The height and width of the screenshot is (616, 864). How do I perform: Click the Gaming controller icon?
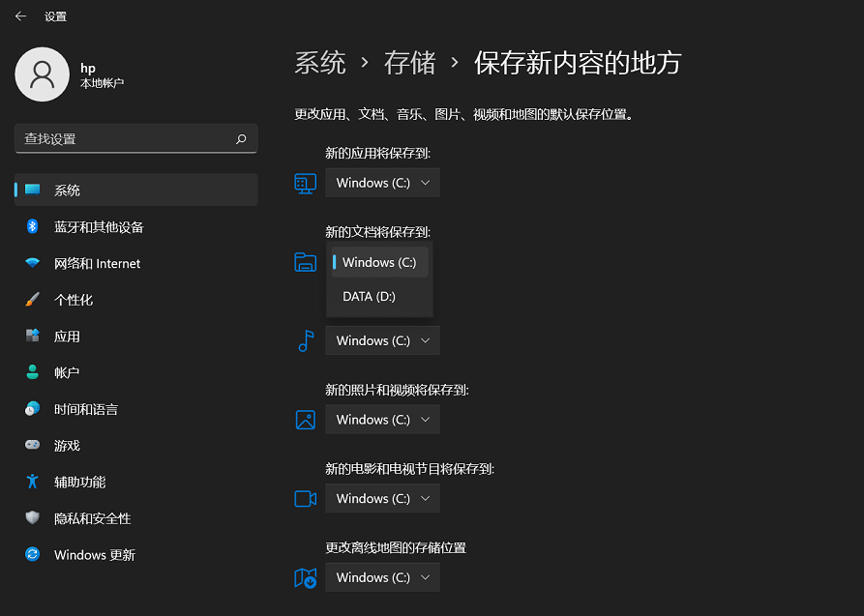(x=33, y=445)
